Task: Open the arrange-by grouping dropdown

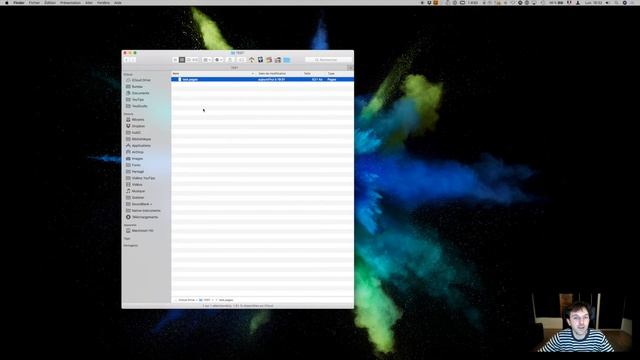Action: click(x=207, y=60)
